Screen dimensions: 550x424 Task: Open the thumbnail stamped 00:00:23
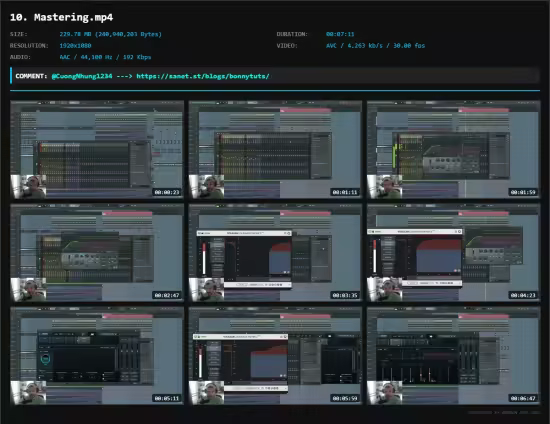(x=97, y=150)
